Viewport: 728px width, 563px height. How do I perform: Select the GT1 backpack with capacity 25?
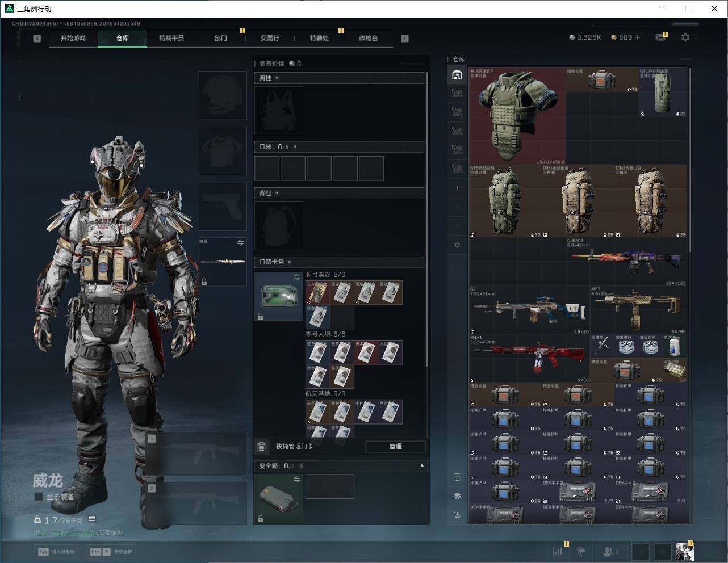pyautogui.click(x=663, y=93)
